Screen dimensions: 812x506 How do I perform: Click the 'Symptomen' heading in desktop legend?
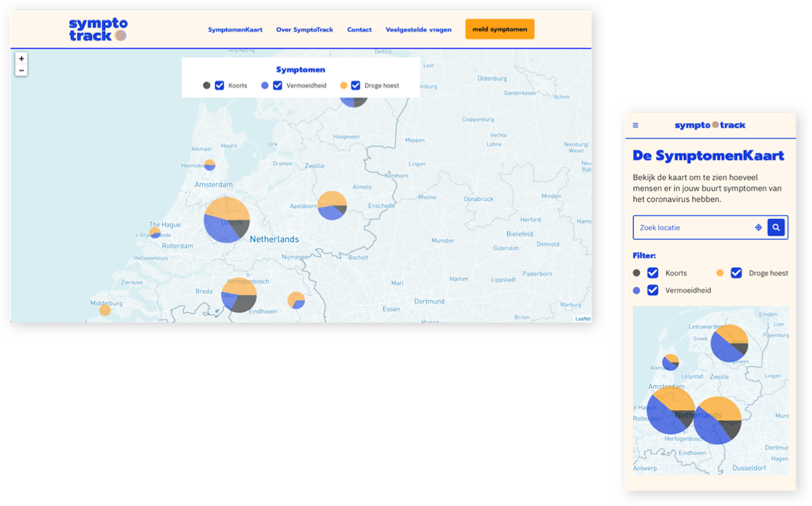pyautogui.click(x=301, y=70)
